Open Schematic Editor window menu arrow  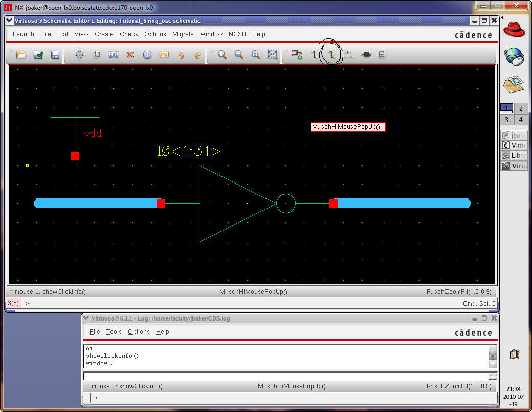pyautogui.click(x=10, y=21)
